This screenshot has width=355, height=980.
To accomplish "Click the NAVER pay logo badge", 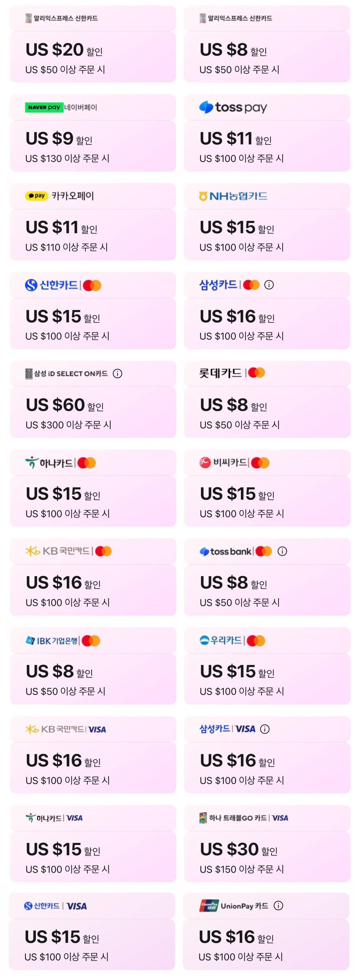I will pos(44,107).
